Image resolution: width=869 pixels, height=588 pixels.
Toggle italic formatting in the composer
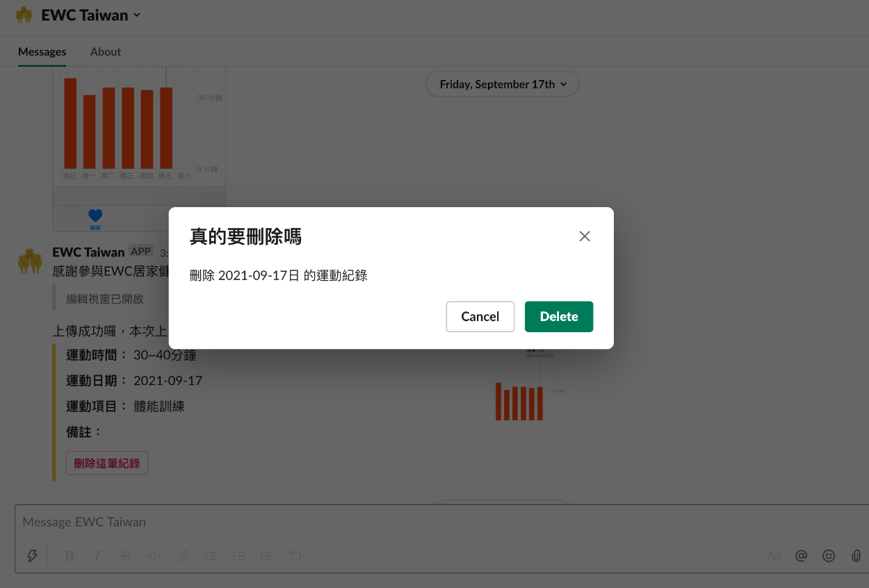tap(97, 556)
